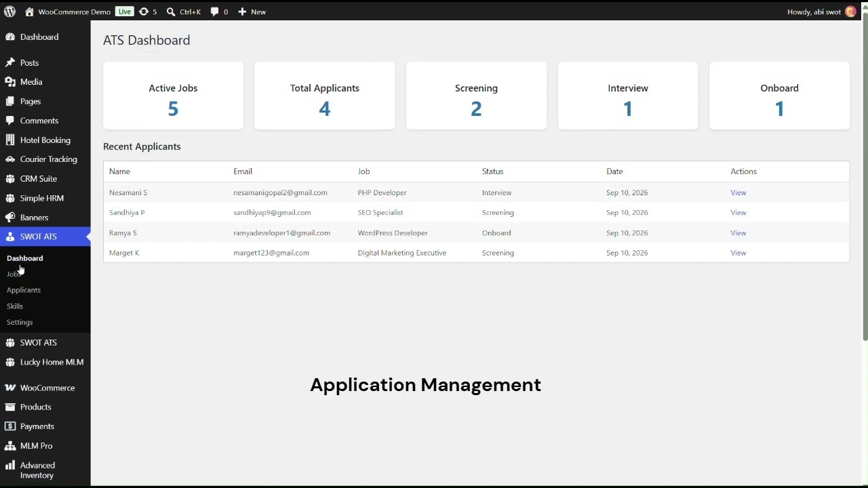The width and height of the screenshot is (868, 488).
Task: View Marget K applicant details
Action: (x=738, y=253)
